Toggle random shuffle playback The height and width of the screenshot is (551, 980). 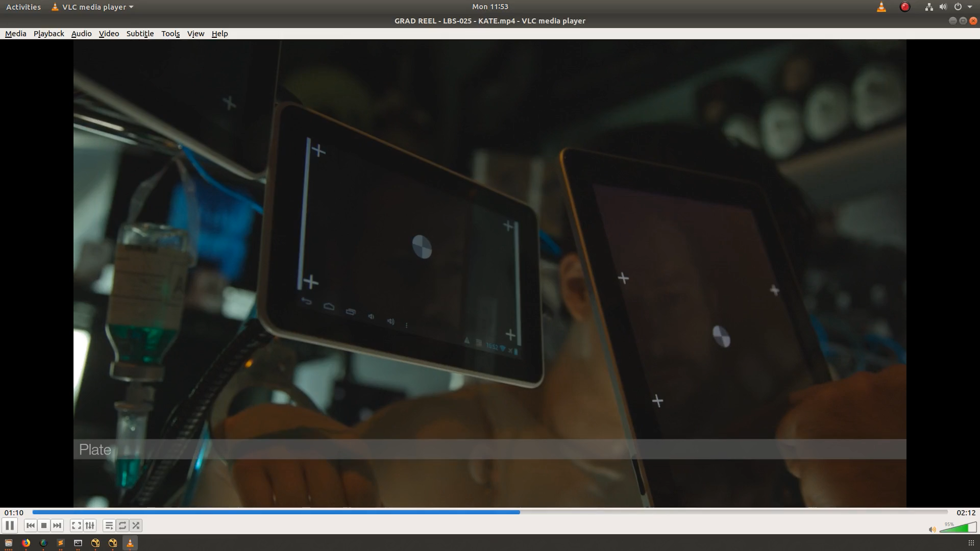(136, 525)
